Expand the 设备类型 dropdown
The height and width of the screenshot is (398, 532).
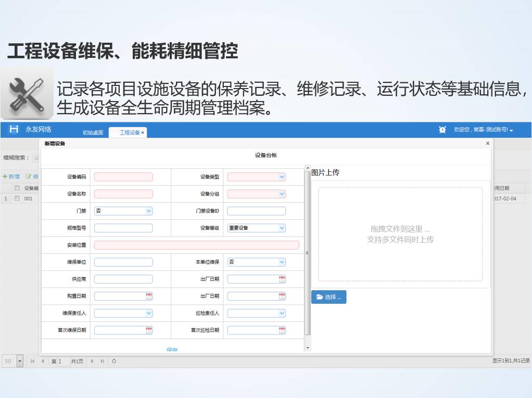(x=282, y=177)
